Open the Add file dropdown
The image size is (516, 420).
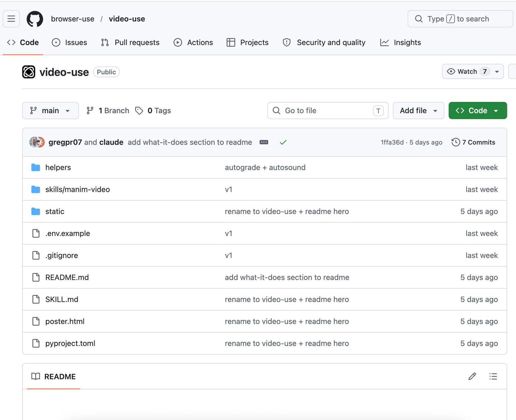click(419, 110)
